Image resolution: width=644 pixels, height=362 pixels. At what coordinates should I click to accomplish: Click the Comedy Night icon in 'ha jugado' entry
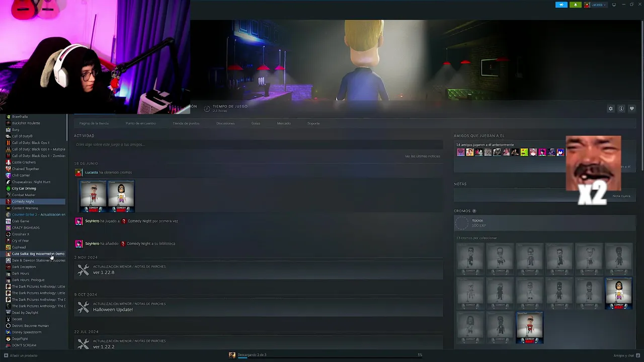click(x=124, y=221)
